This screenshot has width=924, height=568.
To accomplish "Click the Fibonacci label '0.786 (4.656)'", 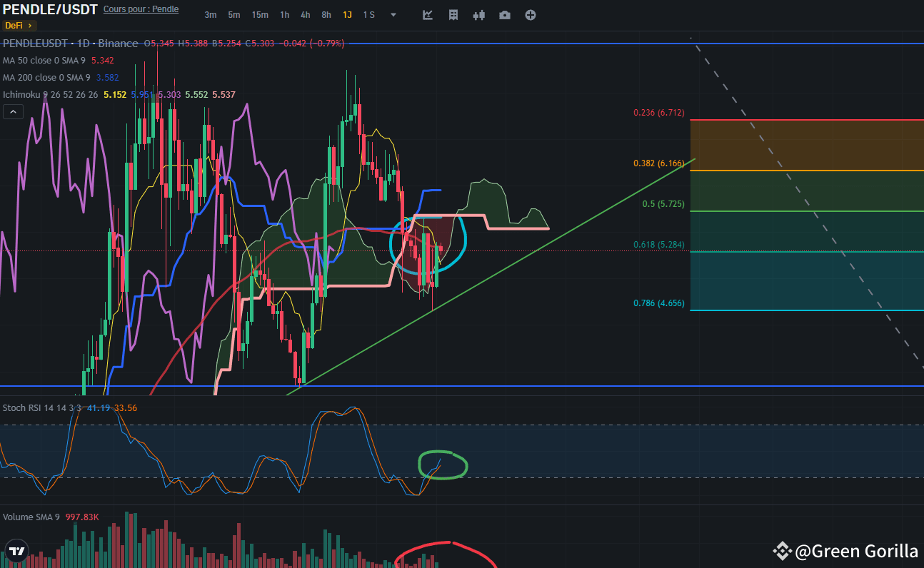I will click(x=658, y=303).
